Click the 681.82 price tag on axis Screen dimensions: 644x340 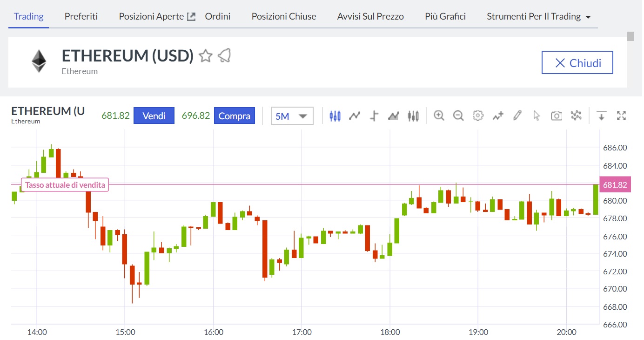(615, 185)
